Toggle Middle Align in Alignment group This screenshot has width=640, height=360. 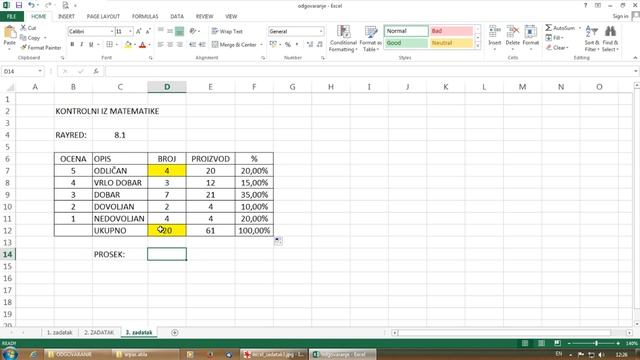pyautogui.click(x=170, y=31)
